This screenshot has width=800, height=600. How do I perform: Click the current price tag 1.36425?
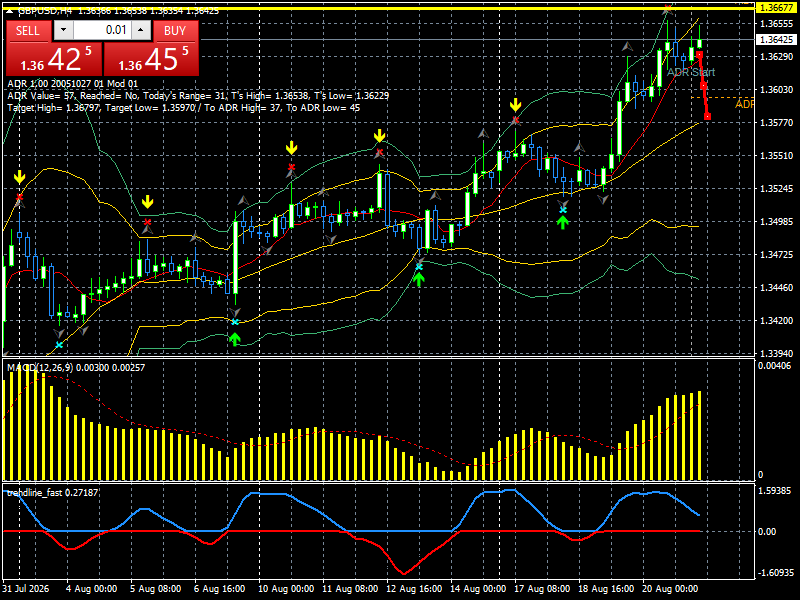(x=776, y=39)
